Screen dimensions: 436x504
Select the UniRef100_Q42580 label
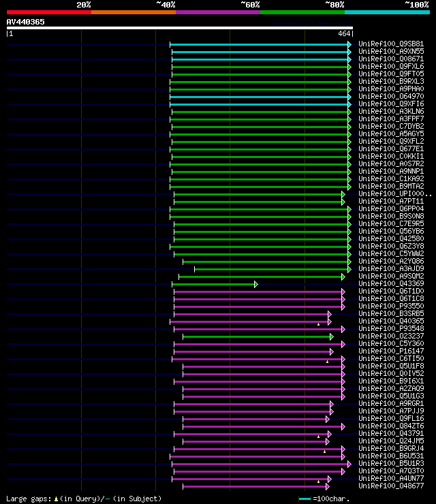[391, 238]
